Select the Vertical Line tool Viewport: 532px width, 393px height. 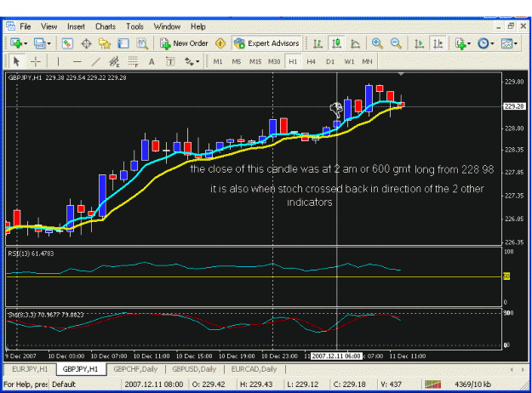58,61
